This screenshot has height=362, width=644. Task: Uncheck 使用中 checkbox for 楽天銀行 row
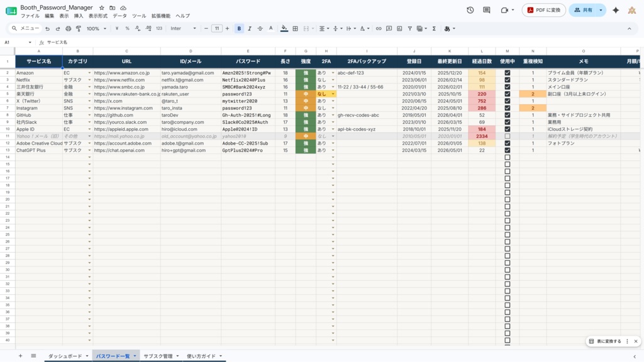508,94
